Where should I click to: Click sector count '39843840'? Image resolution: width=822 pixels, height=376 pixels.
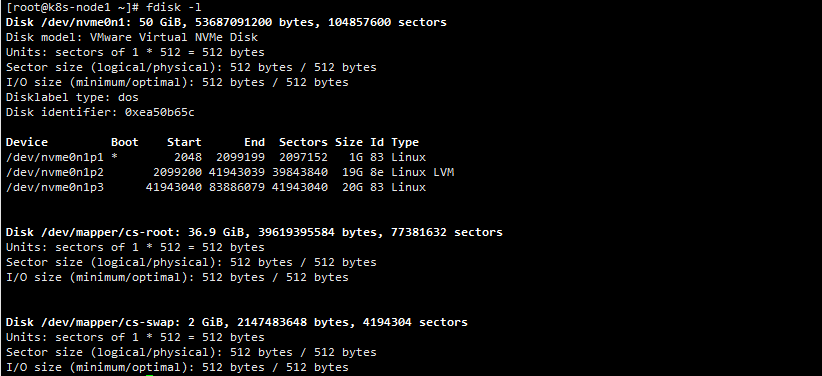pyautogui.click(x=300, y=172)
